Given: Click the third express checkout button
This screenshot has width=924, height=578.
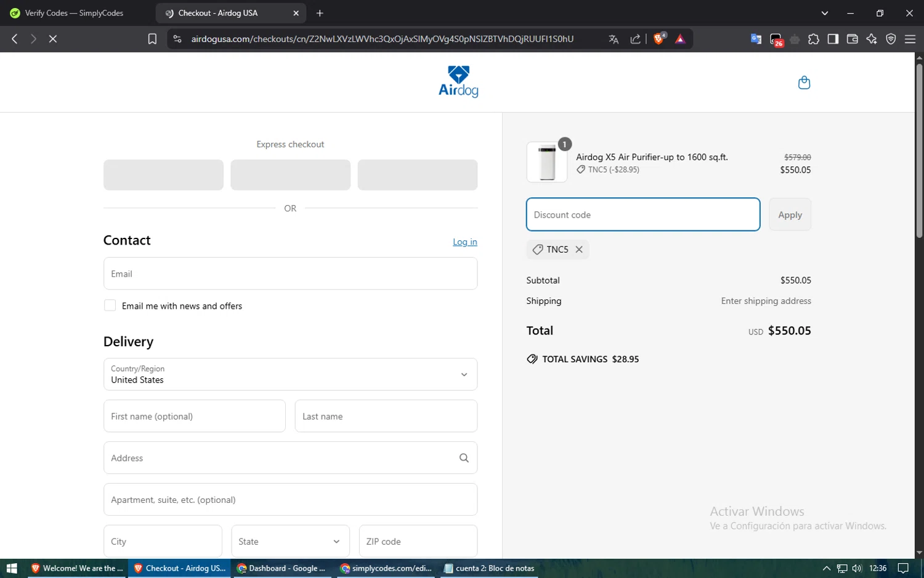Looking at the screenshot, I should tap(417, 175).
